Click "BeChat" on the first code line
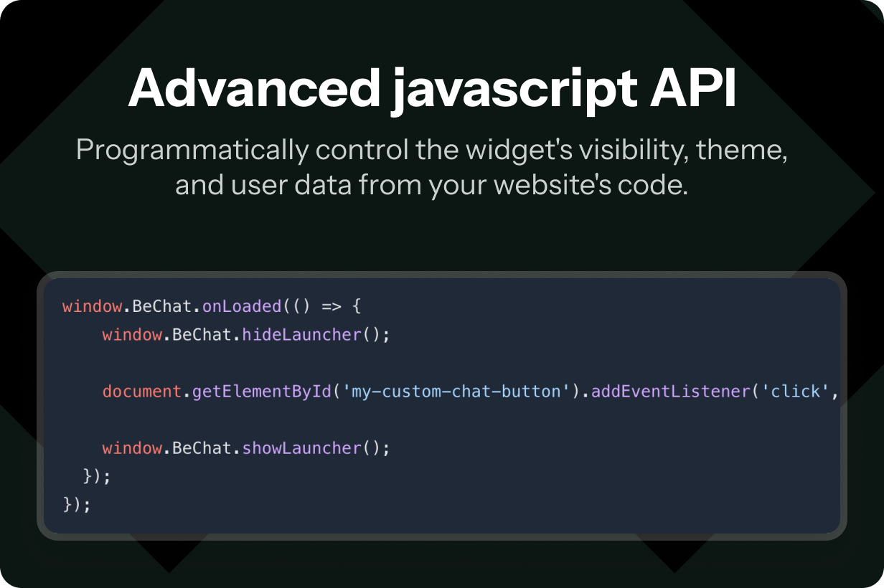The height and width of the screenshot is (588, 884). [162, 306]
